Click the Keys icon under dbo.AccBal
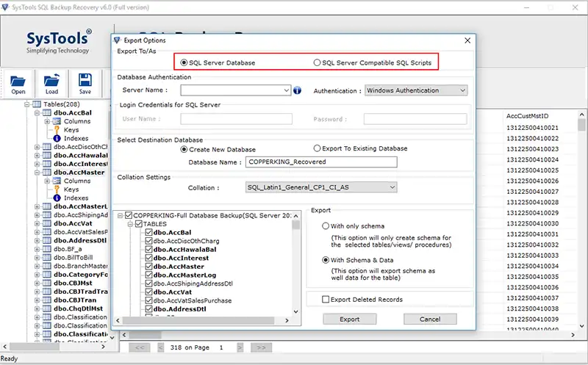Screen dimensions: 588x365 coord(57,130)
